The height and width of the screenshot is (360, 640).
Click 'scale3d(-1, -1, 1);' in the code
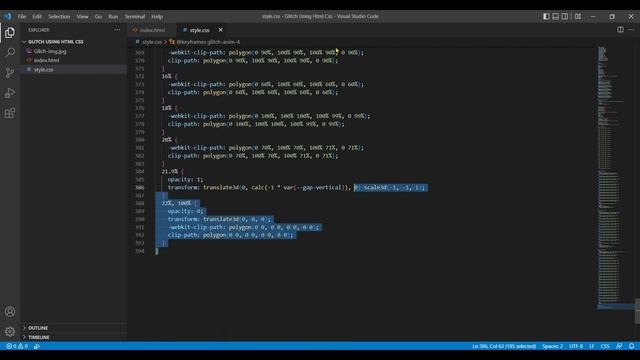[395, 187]
